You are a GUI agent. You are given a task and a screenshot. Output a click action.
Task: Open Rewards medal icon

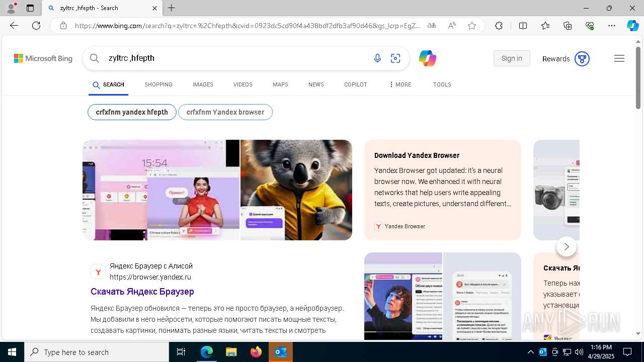(x=582, y=59)
